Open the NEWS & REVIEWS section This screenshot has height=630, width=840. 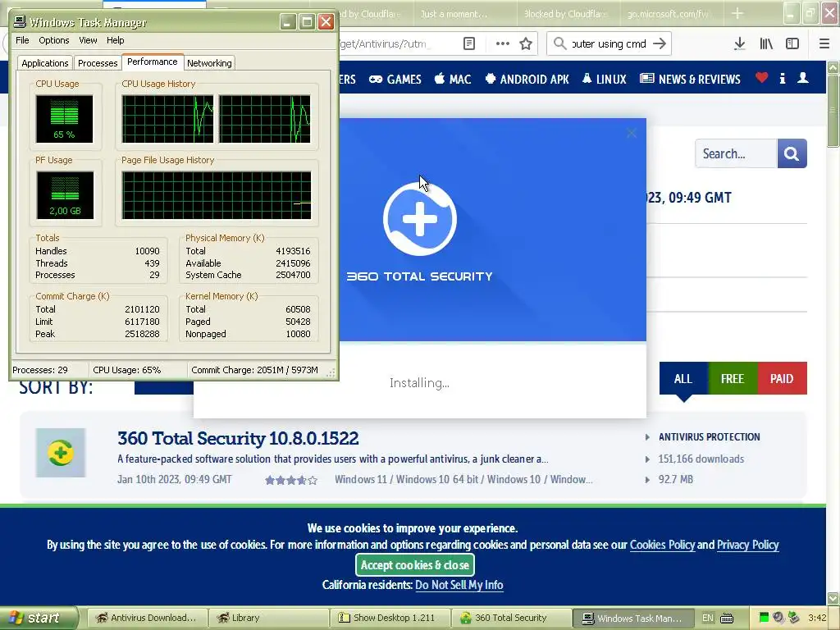point(691,80)
